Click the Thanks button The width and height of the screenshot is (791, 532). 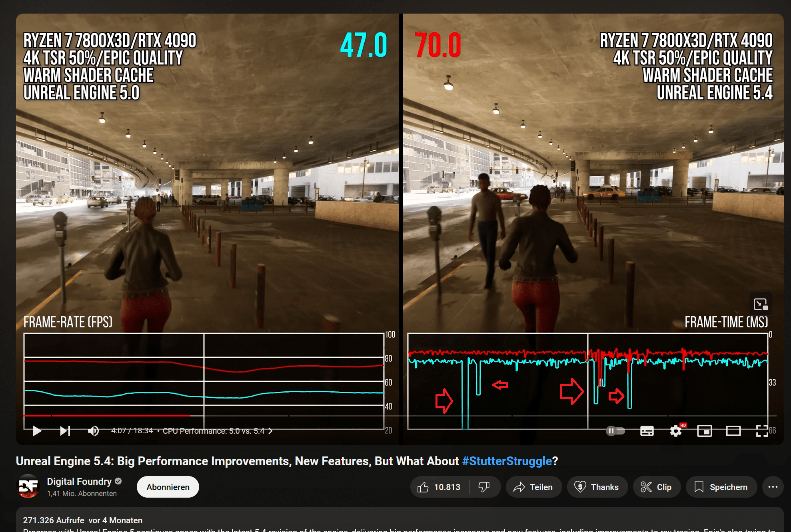(597, 487)
